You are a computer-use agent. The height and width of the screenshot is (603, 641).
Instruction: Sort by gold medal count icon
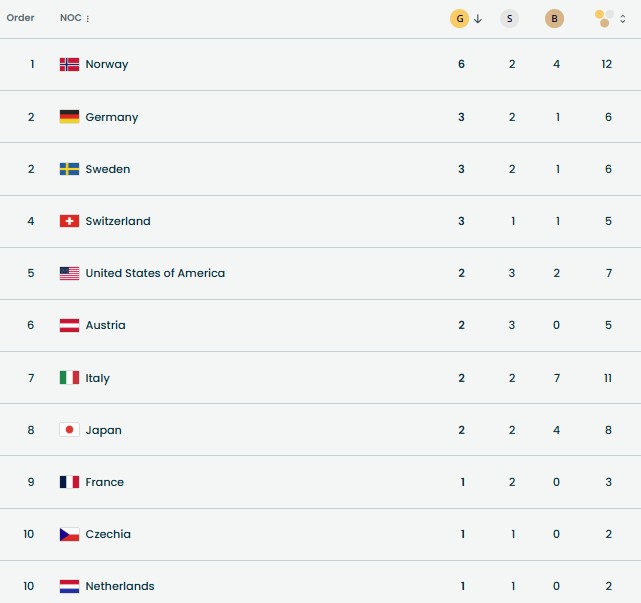pos(459,18)
